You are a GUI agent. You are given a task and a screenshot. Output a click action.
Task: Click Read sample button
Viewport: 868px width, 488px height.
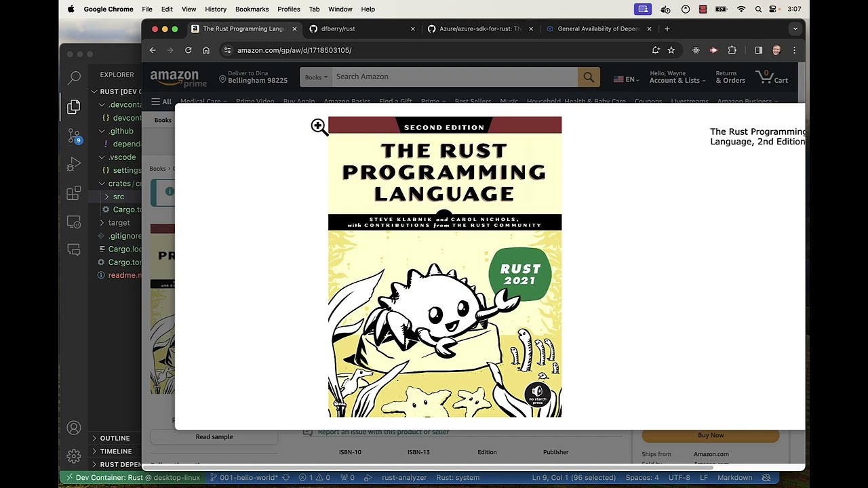click(214, 437)
